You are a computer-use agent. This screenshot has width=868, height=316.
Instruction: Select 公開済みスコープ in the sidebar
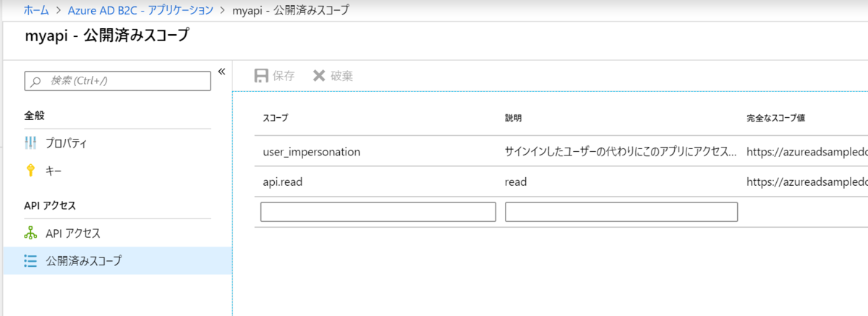point(118,260)
